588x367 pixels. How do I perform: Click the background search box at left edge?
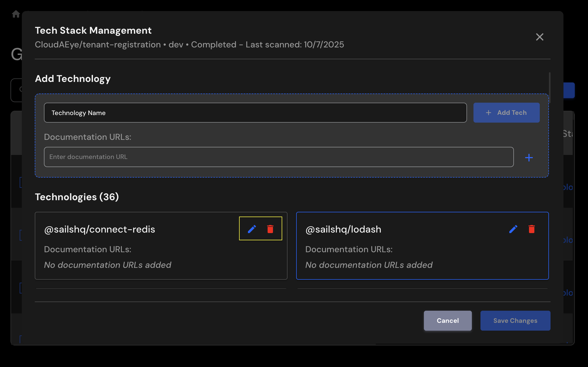click(x=16, y=90)
